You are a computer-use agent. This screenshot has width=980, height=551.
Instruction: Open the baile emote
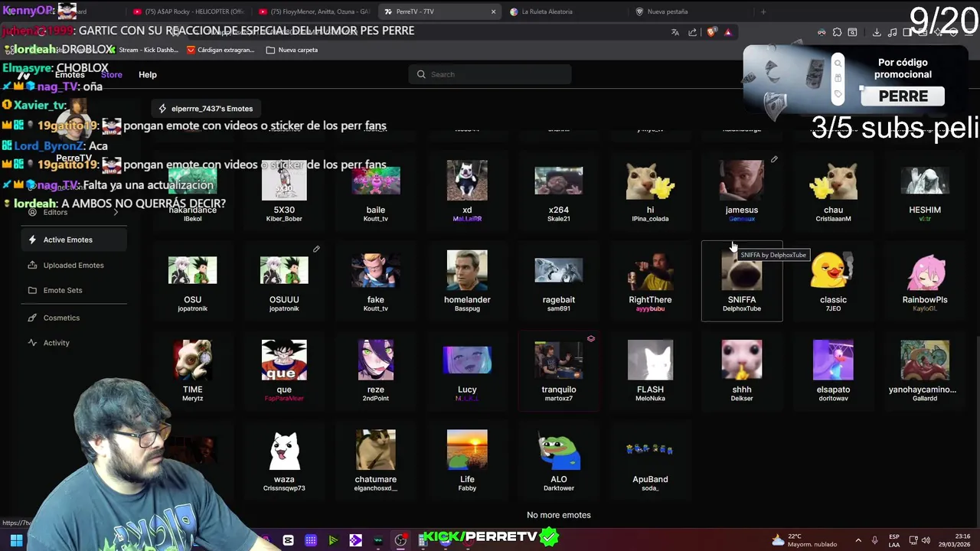(376, 191)
